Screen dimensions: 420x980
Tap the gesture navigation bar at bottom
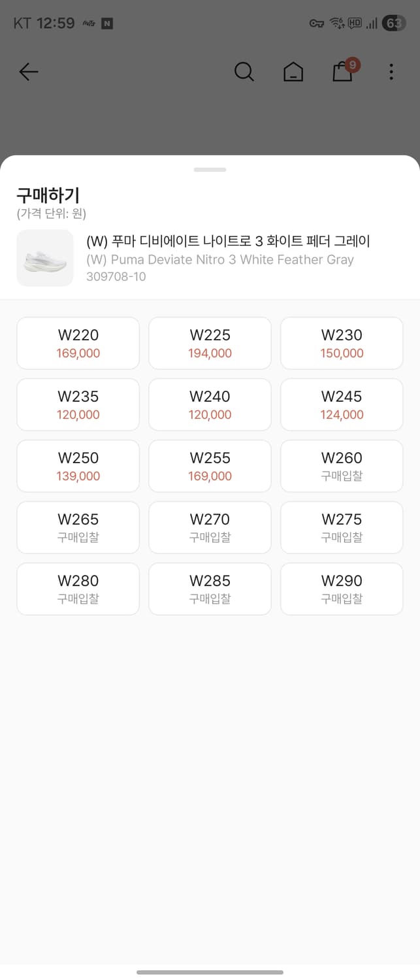click(x=210, y=970)
